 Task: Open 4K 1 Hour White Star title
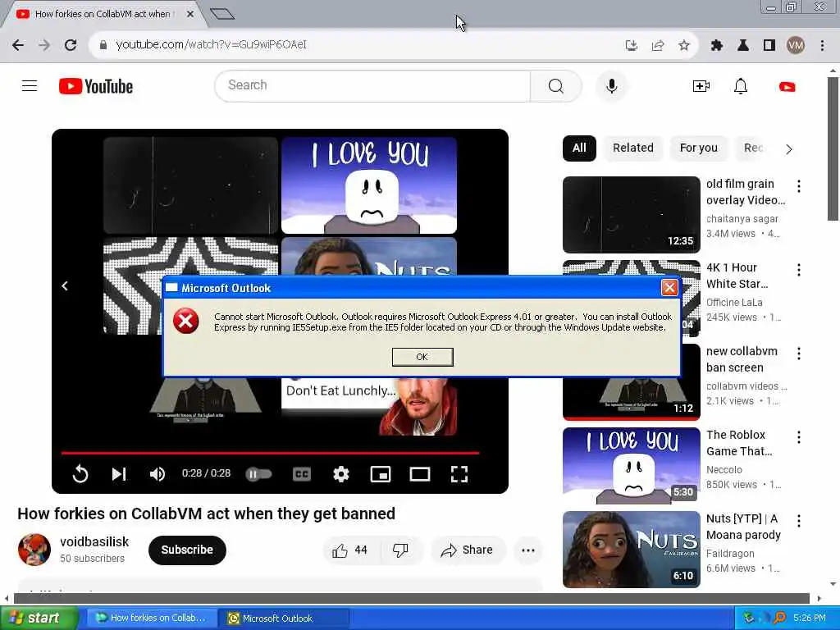coord(737,276)
